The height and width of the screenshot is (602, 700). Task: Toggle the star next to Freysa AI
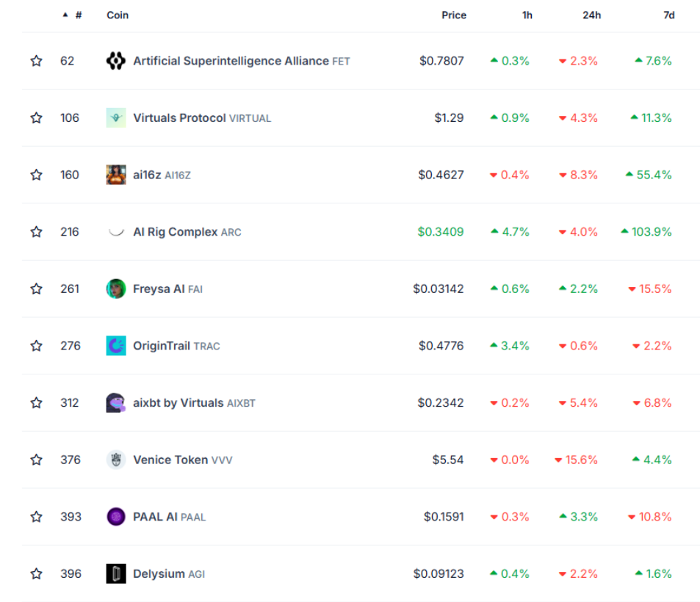(x=36, y=289)
